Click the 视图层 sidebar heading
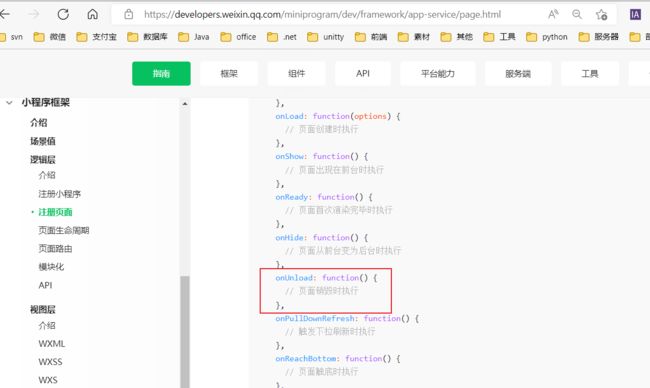 (43, 309)
